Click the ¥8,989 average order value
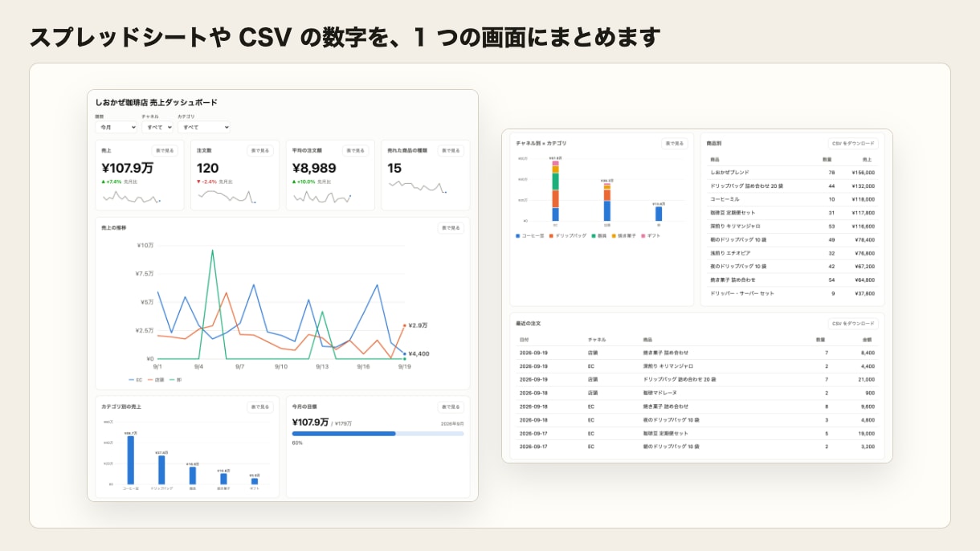 (314, 168)
